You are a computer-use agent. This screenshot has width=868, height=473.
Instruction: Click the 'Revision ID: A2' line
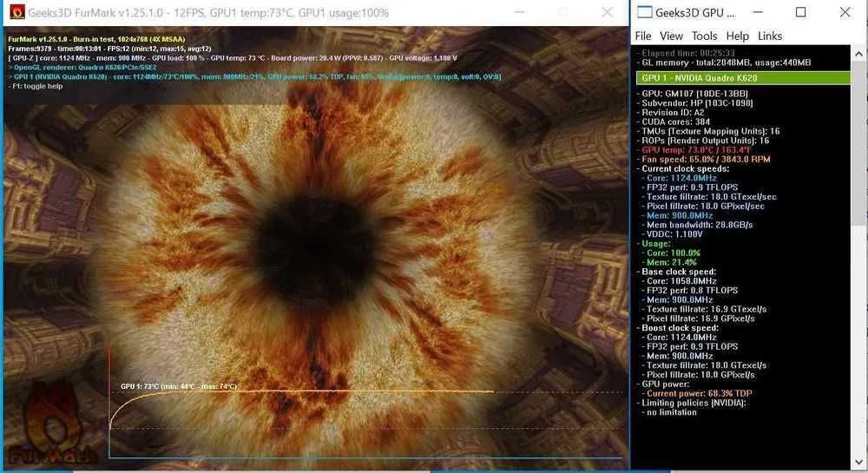[x=670, y=112]
